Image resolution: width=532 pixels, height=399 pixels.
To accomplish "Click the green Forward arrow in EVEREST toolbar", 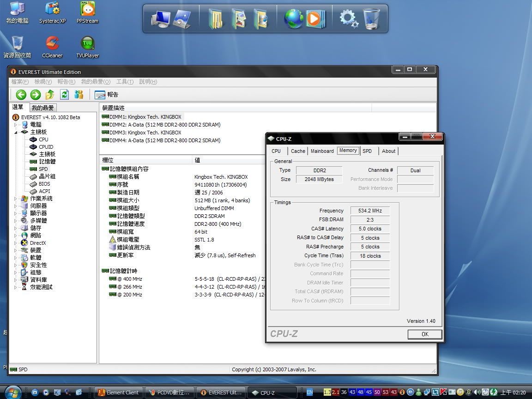I will tap(36, 95).
